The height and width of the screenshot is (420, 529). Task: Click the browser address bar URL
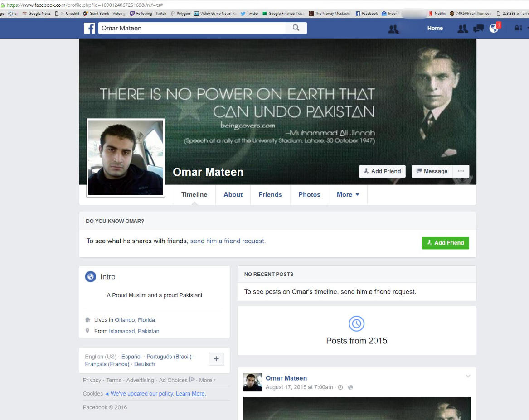(85, 5)
